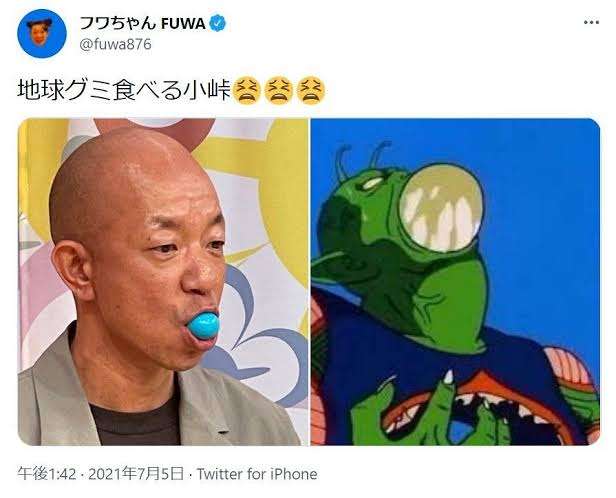Select the first tired-face emoji
Viewport: 616px width, 498px height.
(247, 90)
